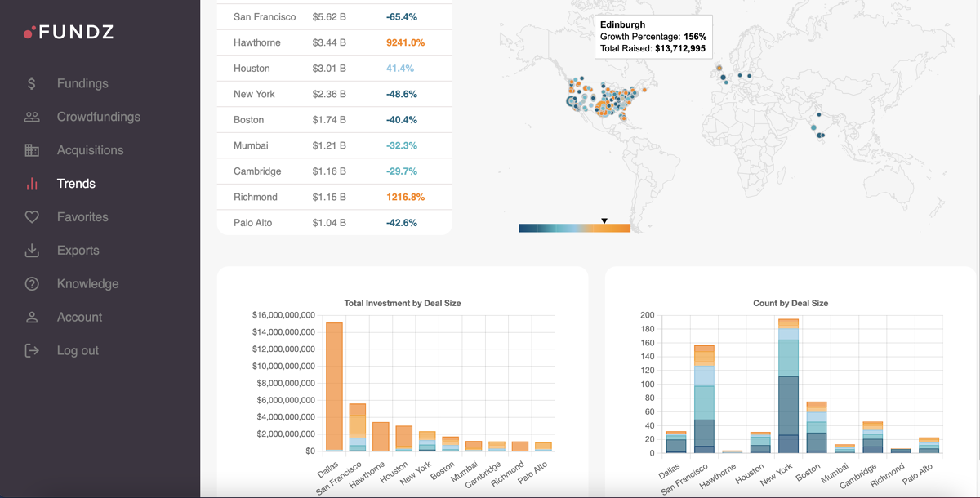Click the $5.62 B amount

click(329, 16)
